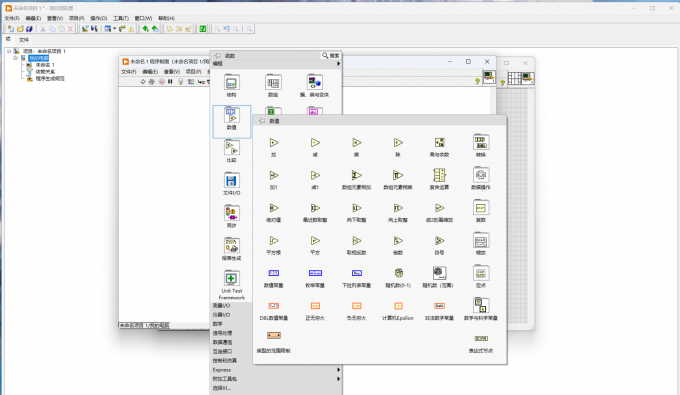Open the 报表生成 report generation palette
Screen dimensions: 680x395
pos(232,246)
